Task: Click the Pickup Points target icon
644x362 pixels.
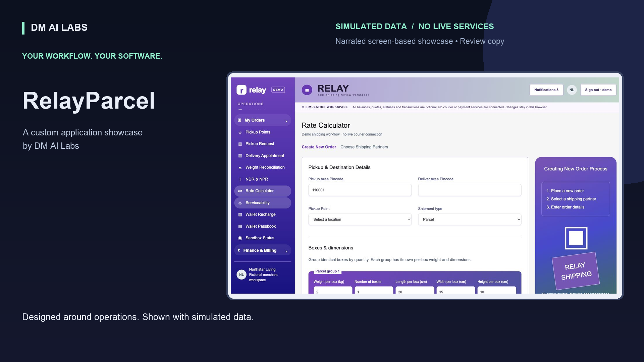Action: [240, 132]
